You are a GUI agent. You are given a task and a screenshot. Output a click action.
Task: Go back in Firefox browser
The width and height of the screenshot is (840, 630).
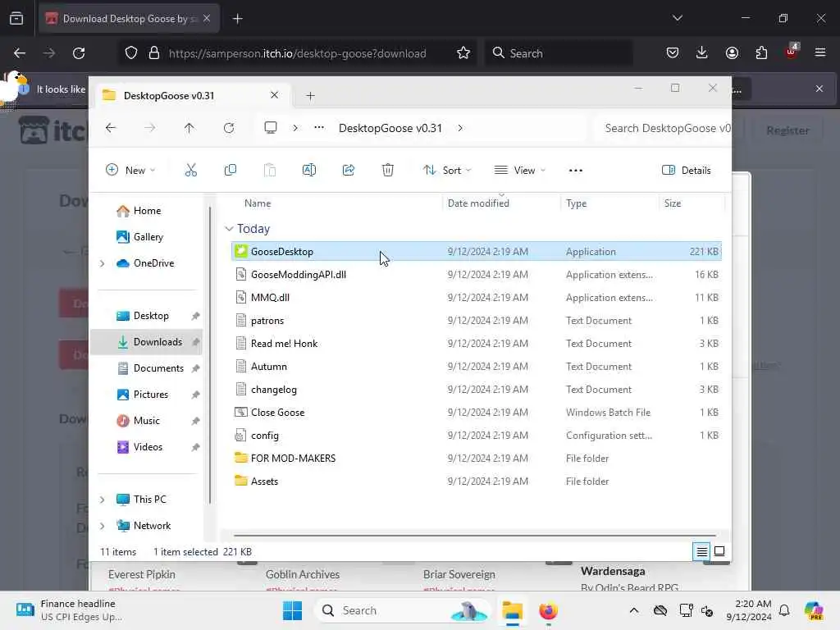20,53
